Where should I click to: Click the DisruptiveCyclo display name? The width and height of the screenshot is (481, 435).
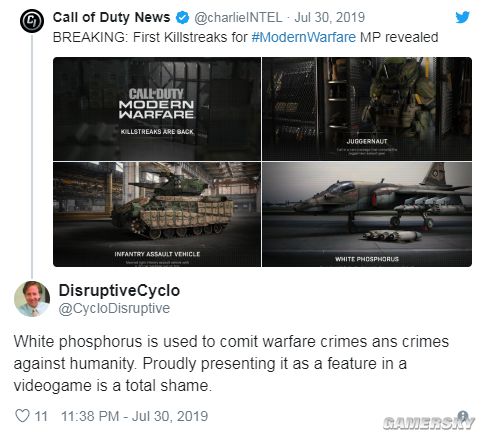pos(119,291)
